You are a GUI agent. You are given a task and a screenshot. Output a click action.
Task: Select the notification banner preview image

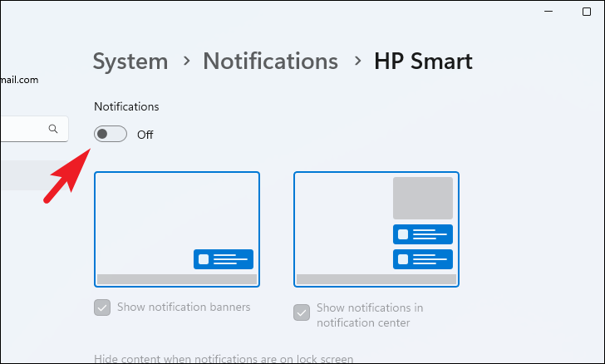click(x=177, y=229)
